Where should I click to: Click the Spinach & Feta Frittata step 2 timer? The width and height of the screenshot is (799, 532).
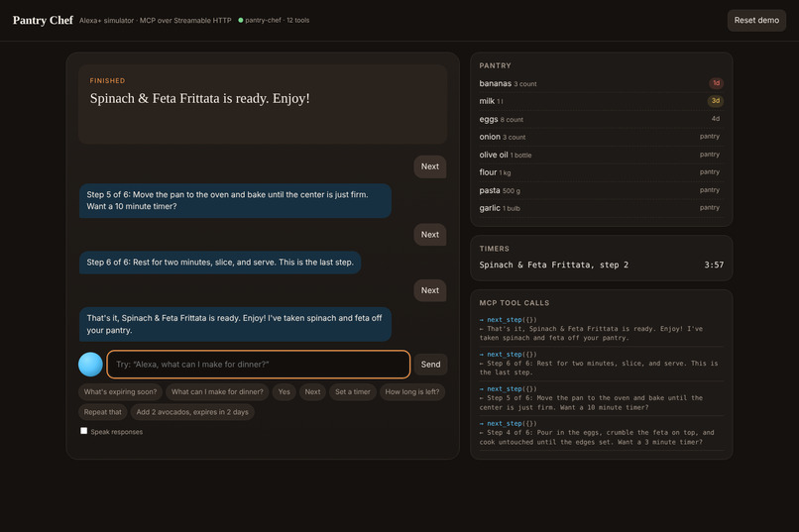(602, 265)
